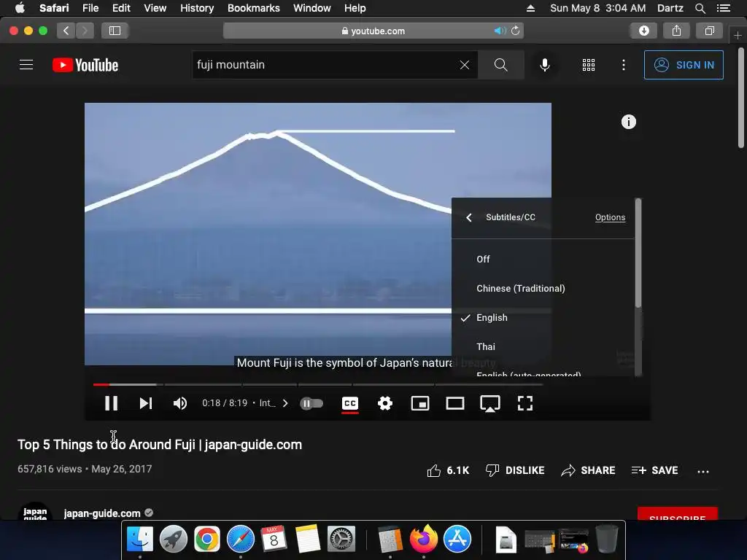
Task: Enter full screen mode
Action: point(525,403)
